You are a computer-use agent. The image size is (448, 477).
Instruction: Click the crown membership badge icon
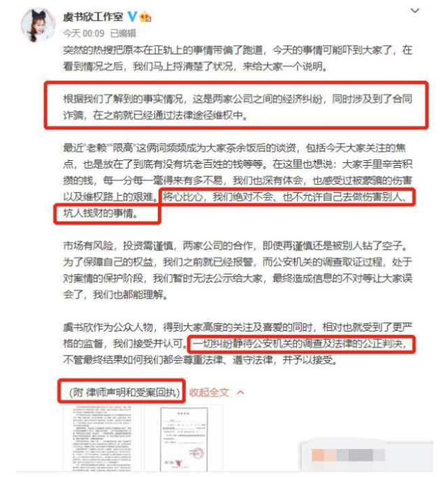pyautogui.click(x=145, y=17)
